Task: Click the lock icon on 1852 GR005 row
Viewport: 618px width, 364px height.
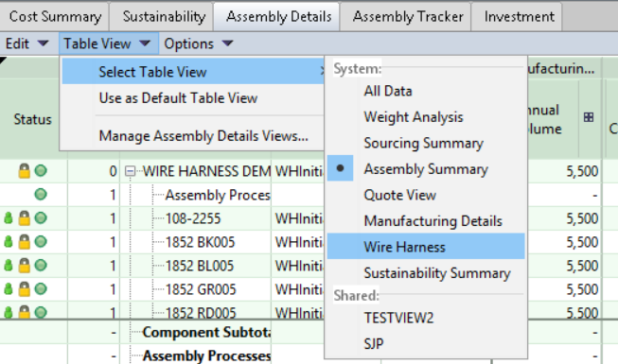Action: point(24,289)
